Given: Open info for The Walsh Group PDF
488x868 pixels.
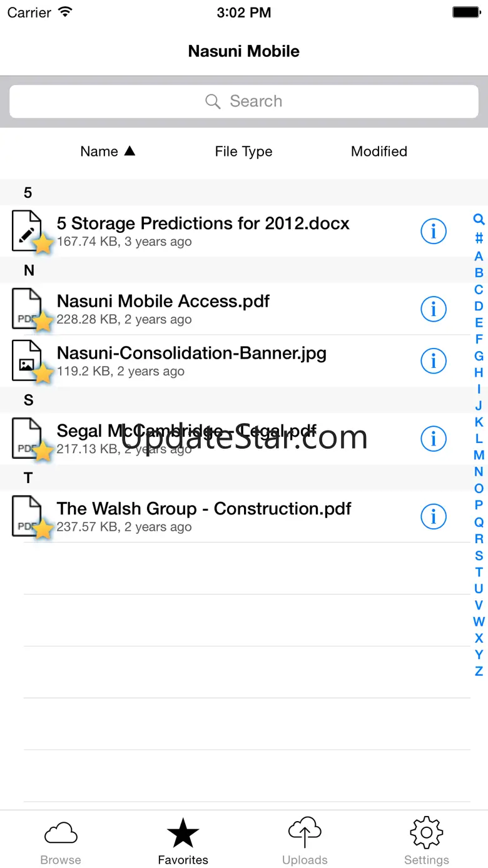Looking at the screenshot, I should coord(433,516).
